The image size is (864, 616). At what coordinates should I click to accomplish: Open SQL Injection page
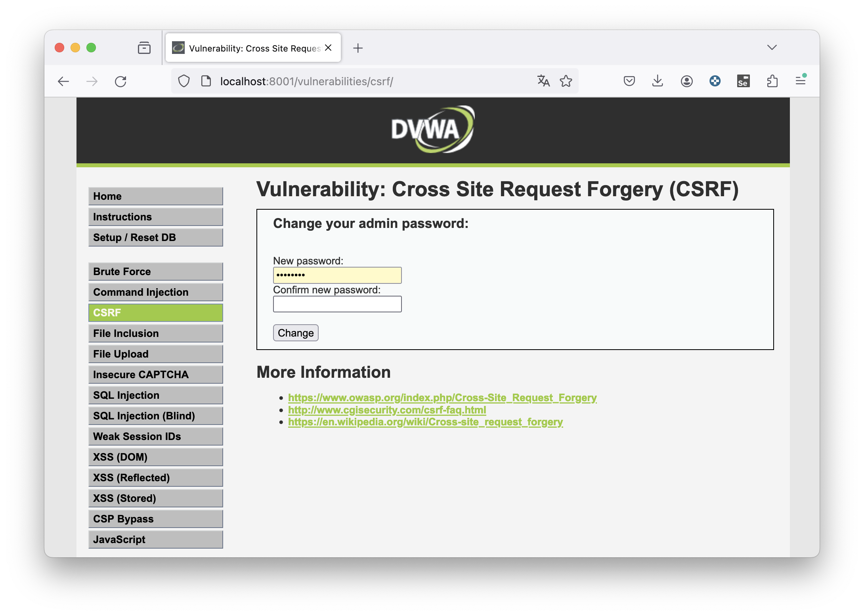(156, 395)
